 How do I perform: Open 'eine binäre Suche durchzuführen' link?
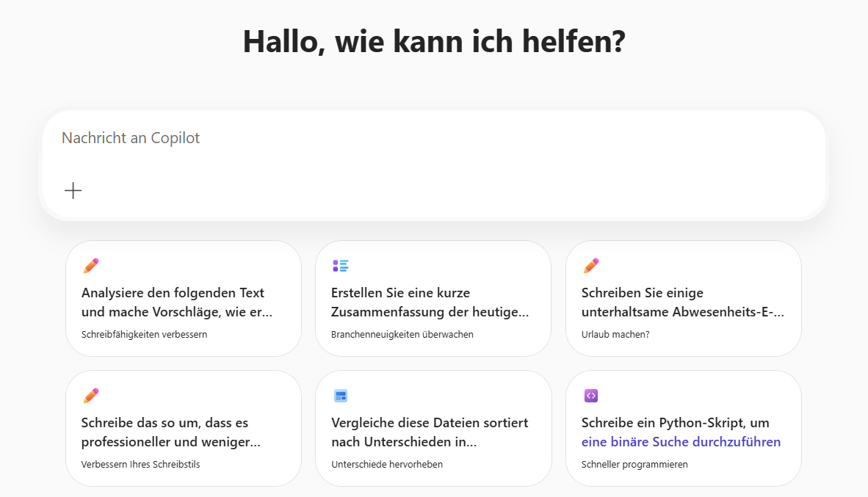[x=681, y=442]
